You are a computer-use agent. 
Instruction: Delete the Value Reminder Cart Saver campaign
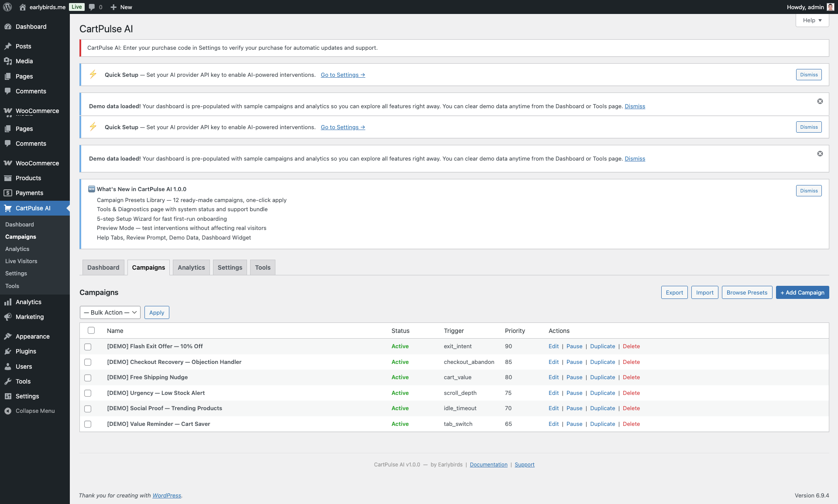pyautogui.click(x=631, y=424)
